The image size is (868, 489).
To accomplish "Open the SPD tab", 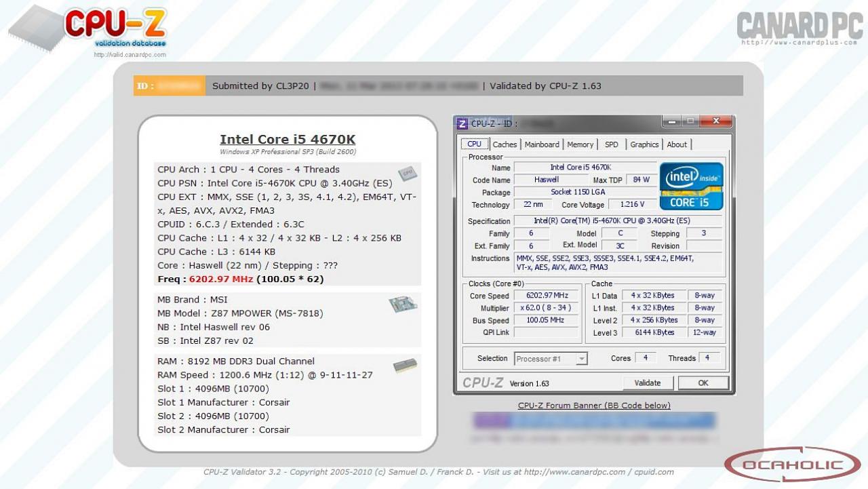I will point(612,144).
